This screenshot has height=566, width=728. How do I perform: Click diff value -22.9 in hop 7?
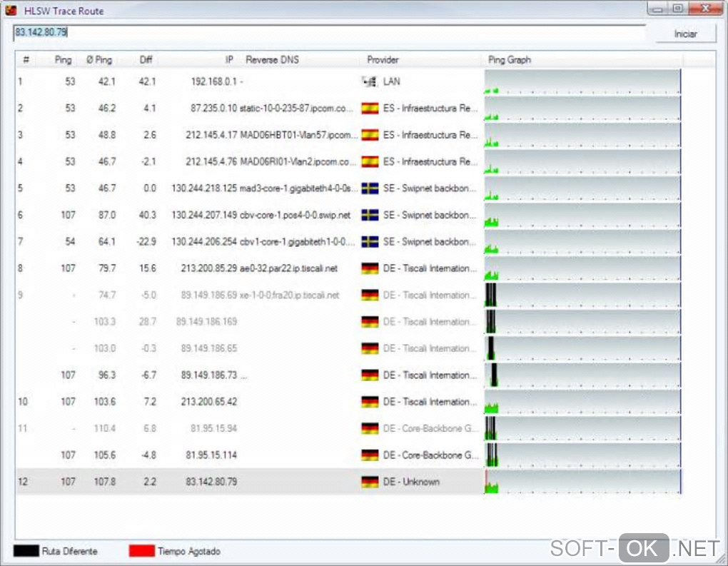coord(146,241)
